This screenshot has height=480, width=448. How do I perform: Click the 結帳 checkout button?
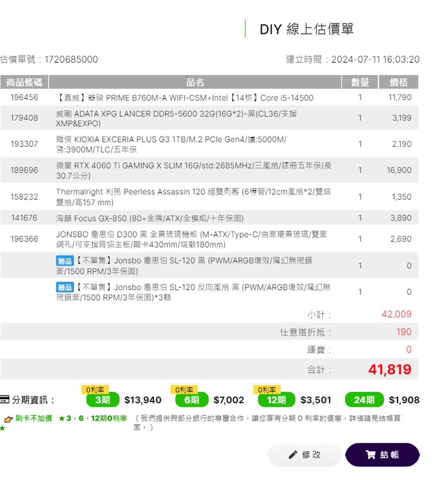tap(382, 455)
